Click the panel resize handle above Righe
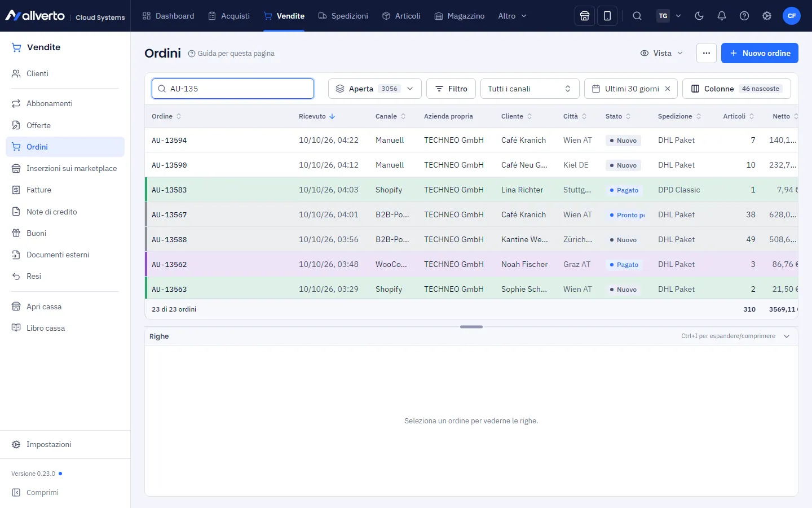 click(471, 327)
